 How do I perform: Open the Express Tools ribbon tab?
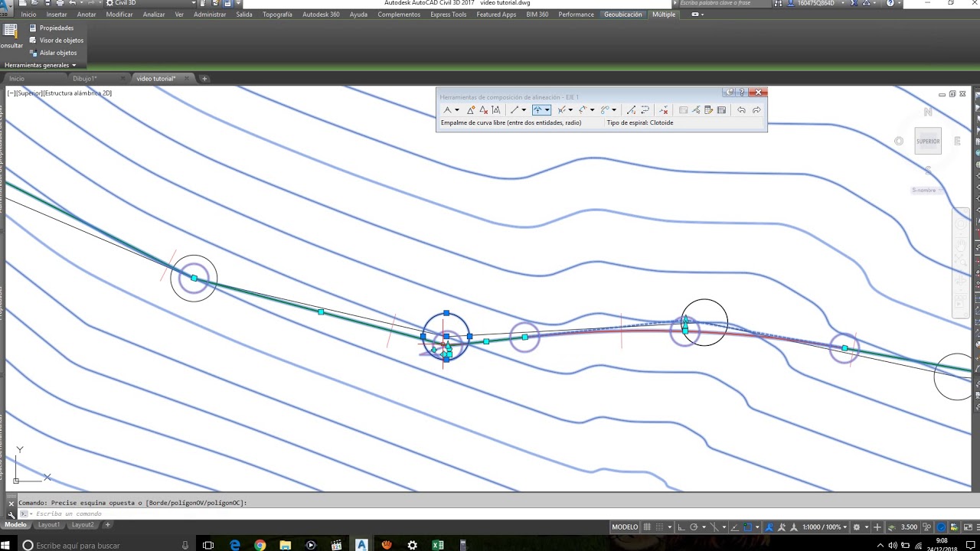(448, 15)
